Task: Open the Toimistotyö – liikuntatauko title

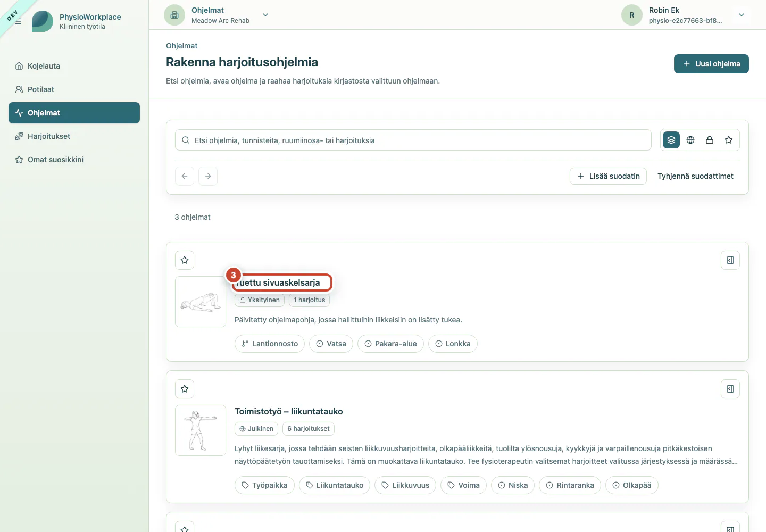Action: tap(289, 411)
